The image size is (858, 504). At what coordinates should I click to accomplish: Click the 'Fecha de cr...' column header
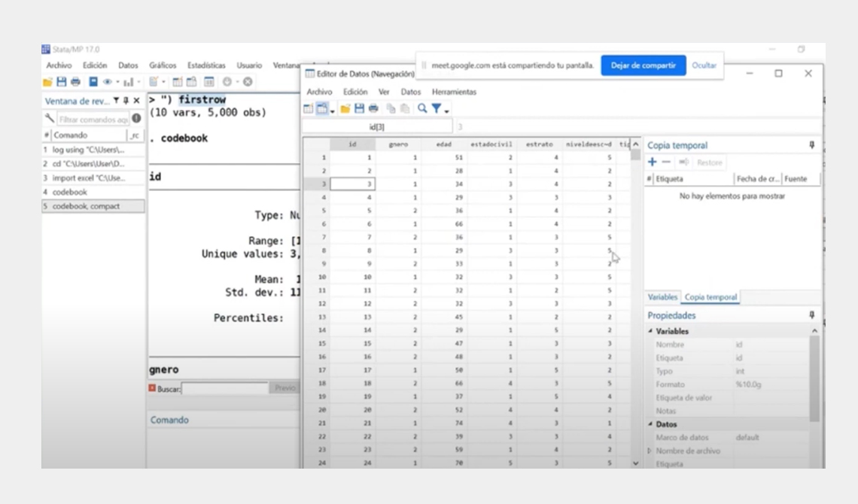[x=758, y=179]
